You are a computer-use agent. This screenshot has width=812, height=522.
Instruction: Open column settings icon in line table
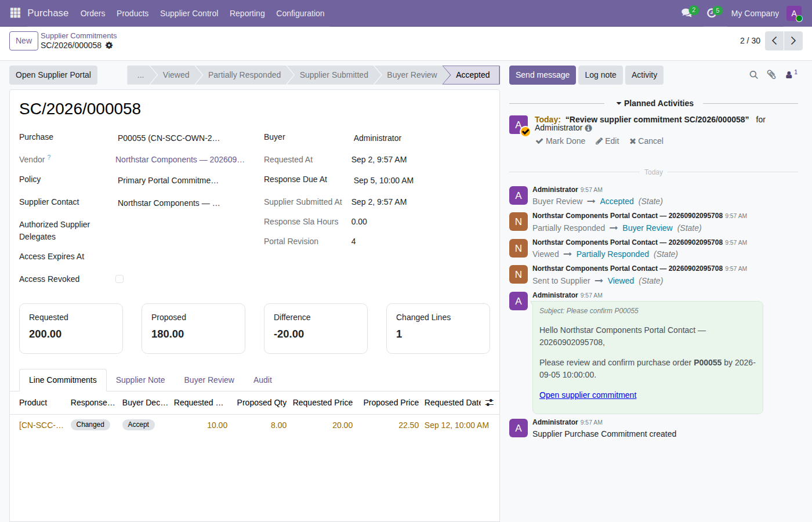tap(490, 403)
